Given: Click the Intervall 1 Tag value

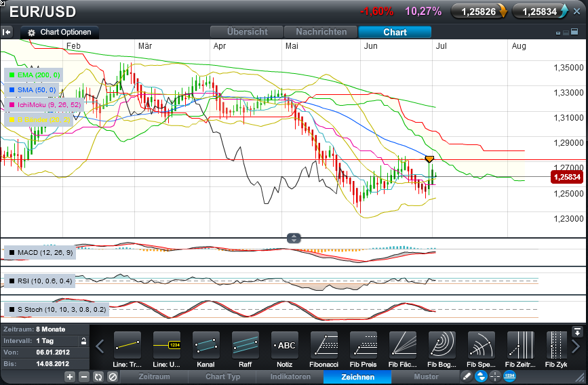Looking at the screenshot, I should tap(45, 341).
